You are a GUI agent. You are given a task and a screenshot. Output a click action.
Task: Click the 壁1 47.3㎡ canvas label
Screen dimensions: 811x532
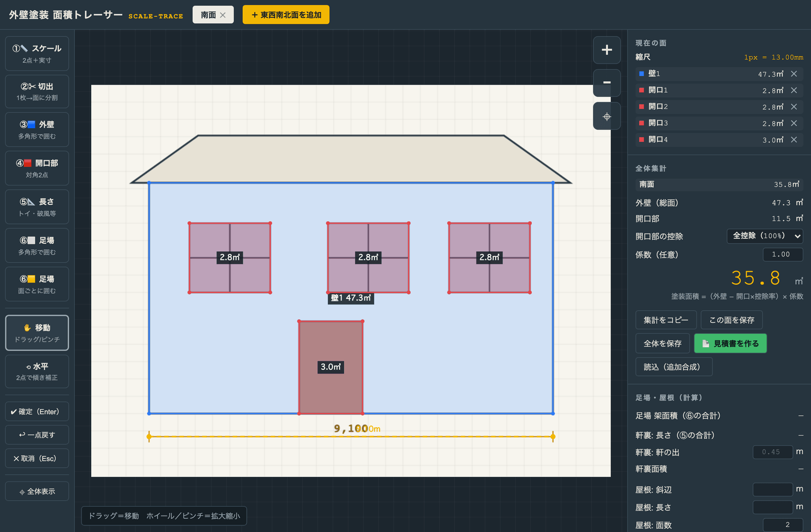351,298
